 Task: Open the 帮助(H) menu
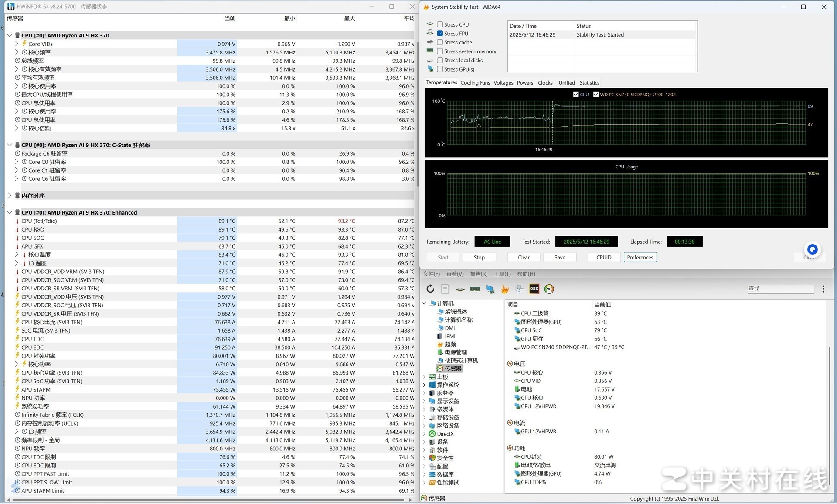pos(526,274)
